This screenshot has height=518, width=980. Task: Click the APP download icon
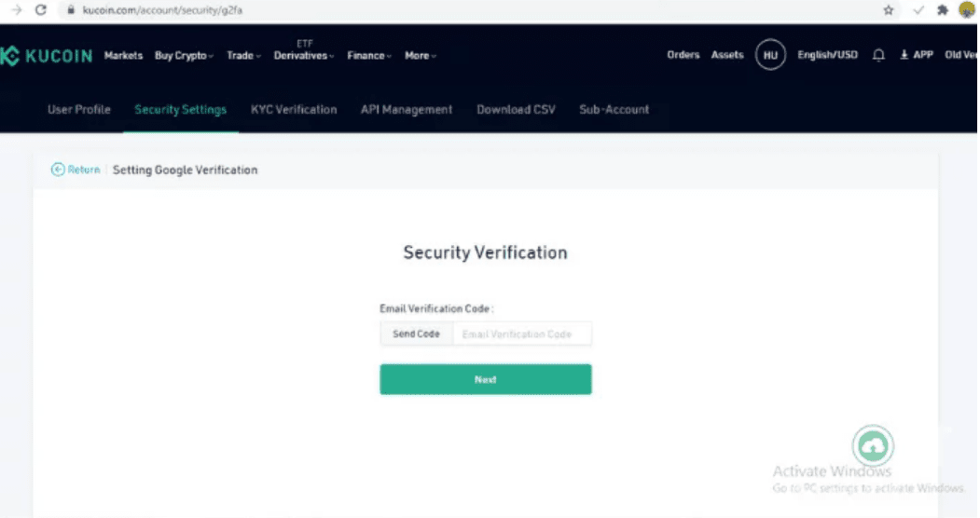click(x=904, y=56)
